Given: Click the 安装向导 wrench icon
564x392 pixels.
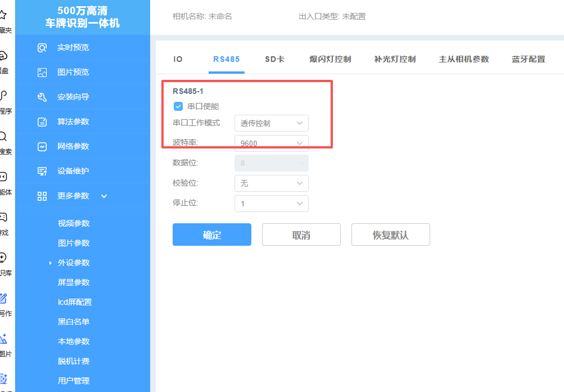Looking at the screenshot, I should tap(42, 97).
